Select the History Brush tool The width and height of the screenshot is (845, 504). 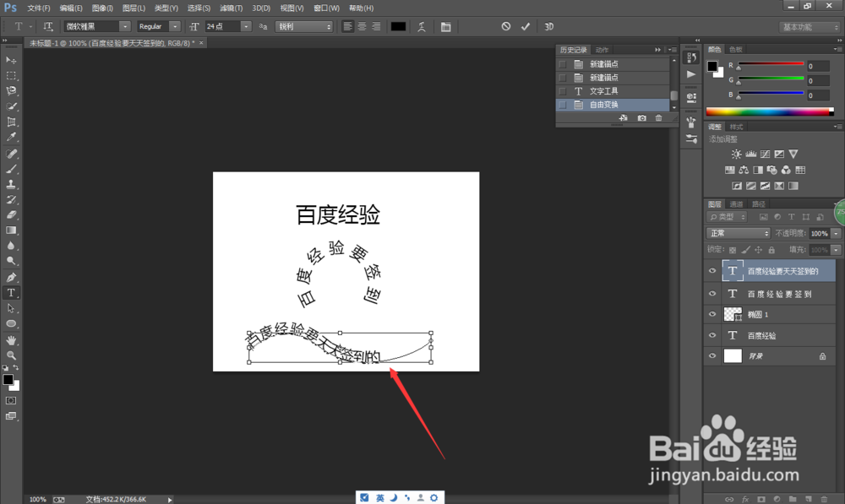tap(11, 199)
